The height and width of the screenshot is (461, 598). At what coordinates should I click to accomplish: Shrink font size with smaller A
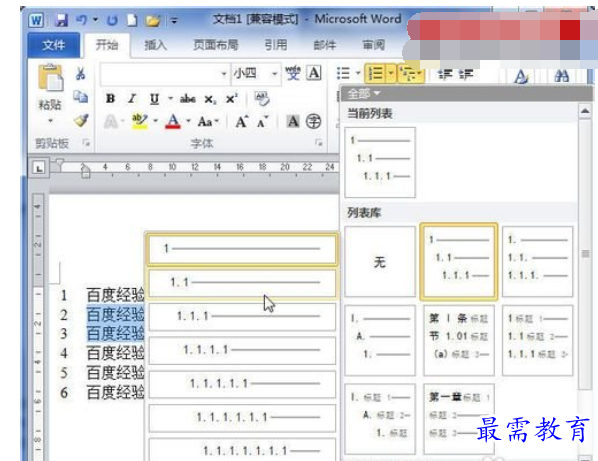263,122
